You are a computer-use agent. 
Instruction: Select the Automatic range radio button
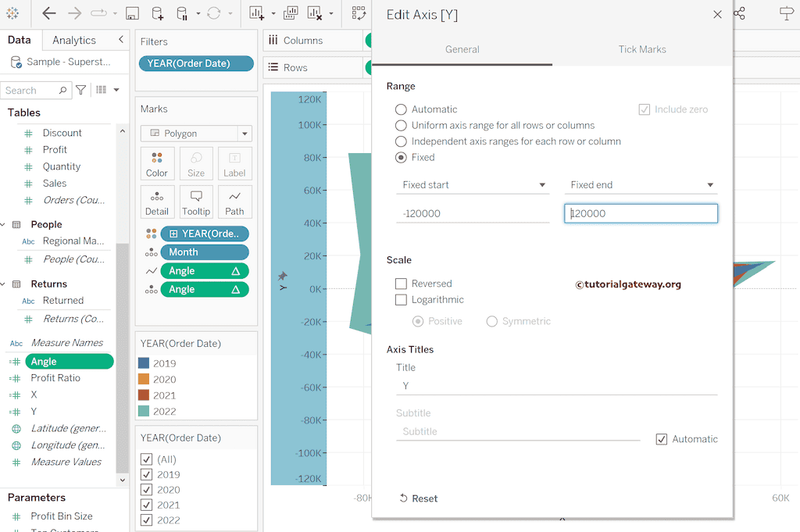pos(401,109)
